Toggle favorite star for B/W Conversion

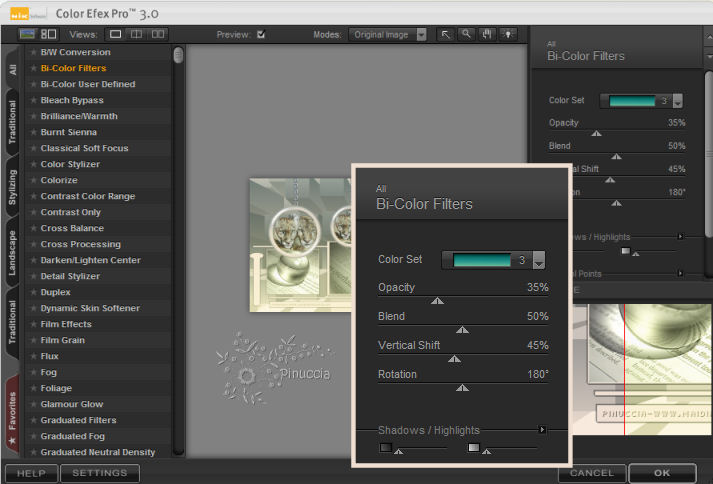pyautogui.click(x=34, y=52)
